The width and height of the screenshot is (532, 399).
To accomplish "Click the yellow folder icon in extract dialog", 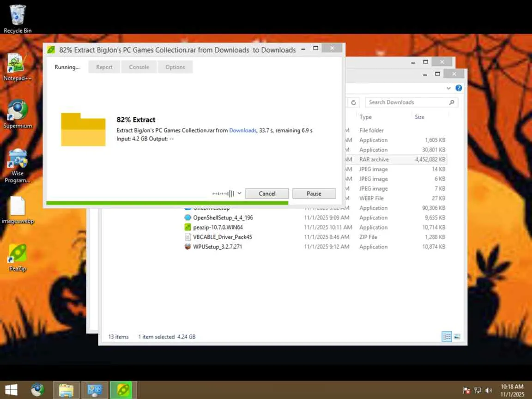I will (x=83, y=129).
